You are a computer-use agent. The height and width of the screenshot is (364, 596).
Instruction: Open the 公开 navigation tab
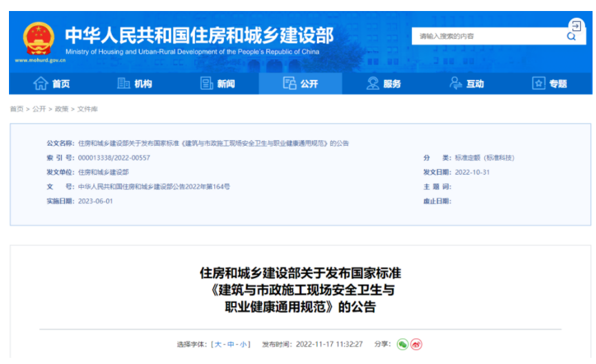(x=300, y=83)
